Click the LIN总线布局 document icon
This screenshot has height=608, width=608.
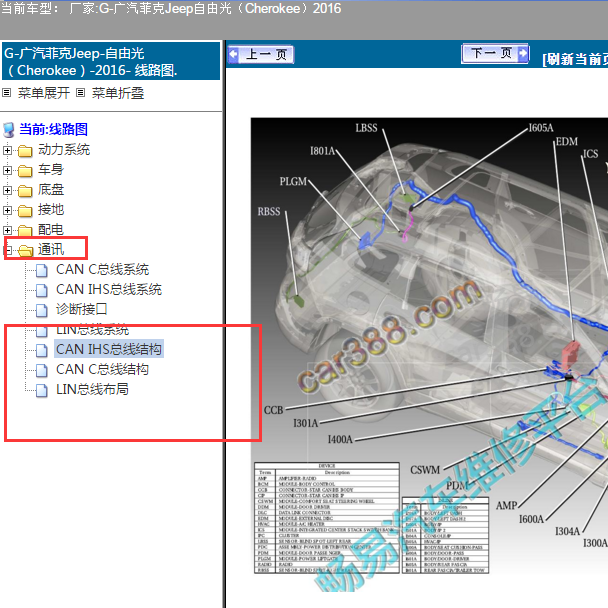[x=42, y=390]
